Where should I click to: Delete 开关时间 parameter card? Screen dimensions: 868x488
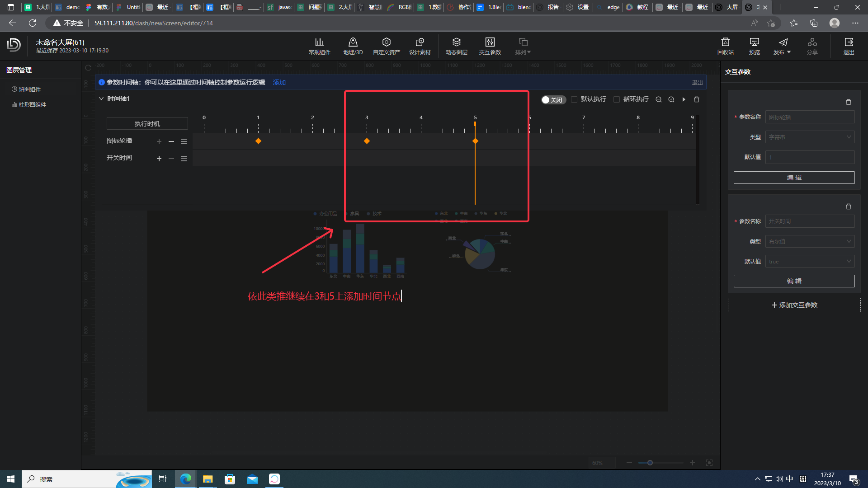coord(849,206)
